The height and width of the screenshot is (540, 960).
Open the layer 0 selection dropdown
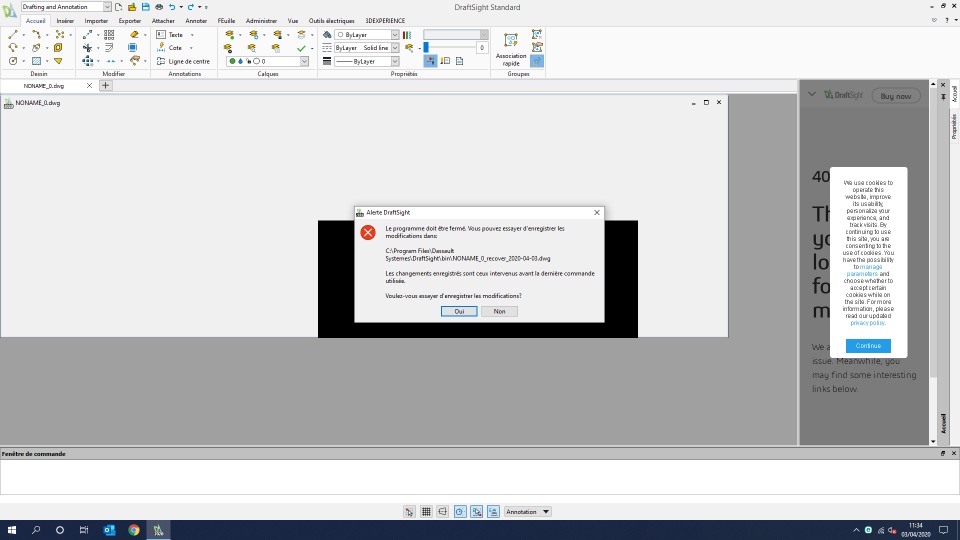(x=304, y=61)
